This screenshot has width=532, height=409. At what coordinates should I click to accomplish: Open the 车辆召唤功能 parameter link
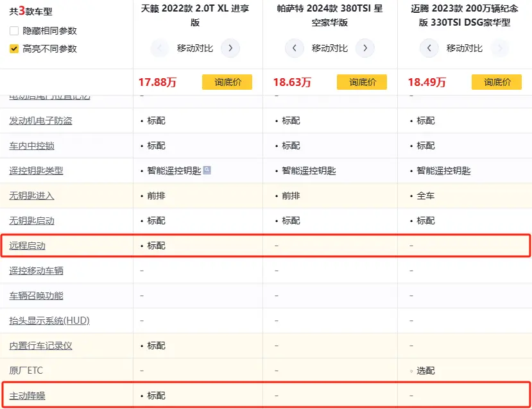pyautogui.click(x=36, y=296)
